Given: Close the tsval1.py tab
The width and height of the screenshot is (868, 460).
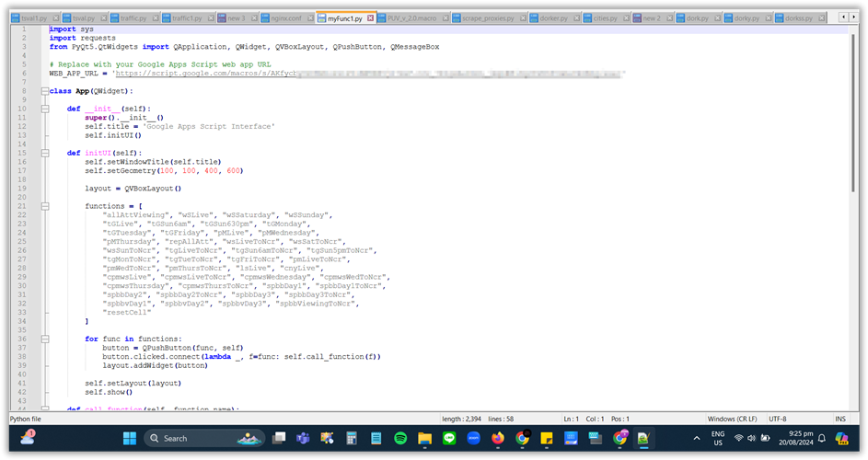Looking at the screenshot, I should click(55, 18).
